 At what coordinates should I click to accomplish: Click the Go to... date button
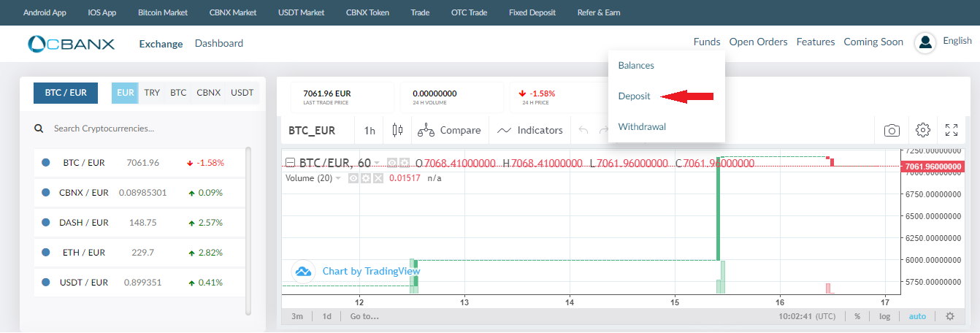click(364, 316)
